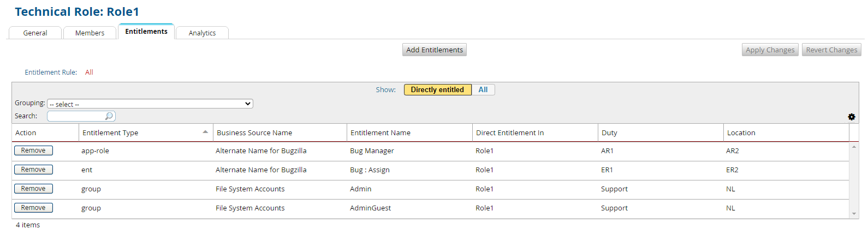Open the Grouping select dropdown
Viewport: 868px width, 229px height.
point(150,104)
